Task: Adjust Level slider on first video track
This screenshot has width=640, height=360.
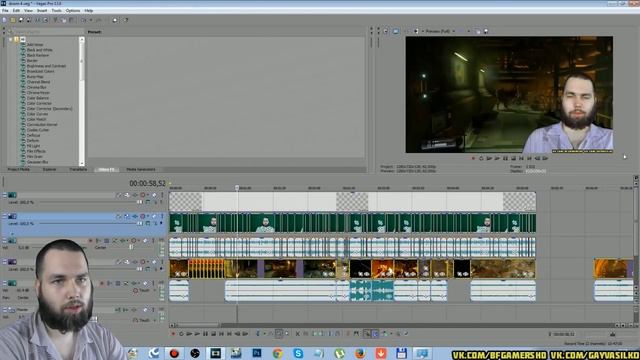Action: 140,202
